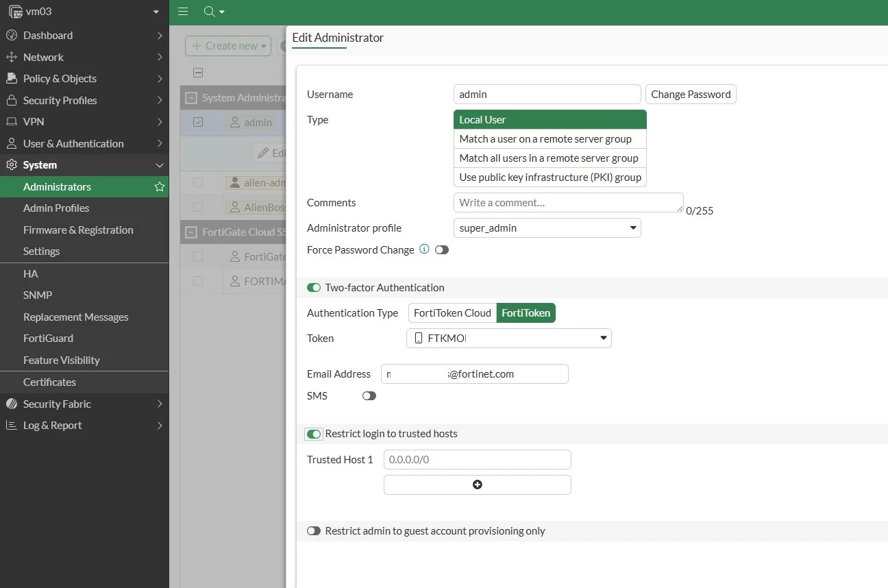The width and height of the screenshot is (888, 588).
Task: Disable the Two-factor Authentication toggle
Action: [x=314, y=288]
